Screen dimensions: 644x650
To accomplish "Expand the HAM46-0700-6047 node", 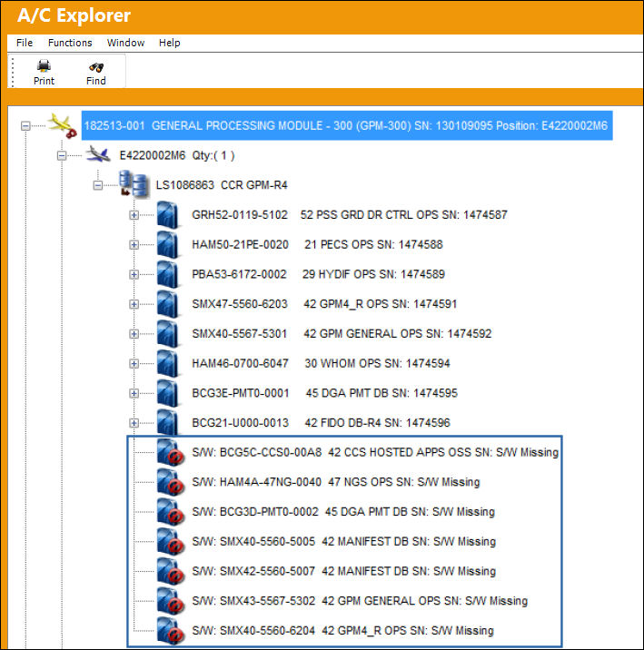I will 134,363.
